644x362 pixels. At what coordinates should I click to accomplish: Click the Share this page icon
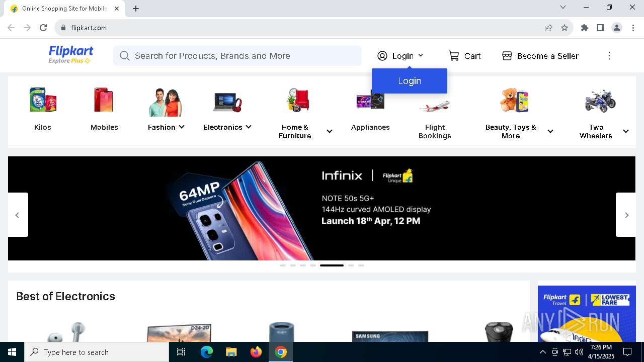[548, 28]
